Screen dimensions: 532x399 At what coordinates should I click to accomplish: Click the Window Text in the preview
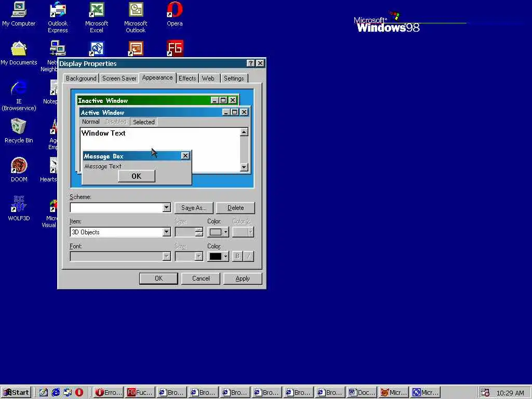(x=103, y=134)
